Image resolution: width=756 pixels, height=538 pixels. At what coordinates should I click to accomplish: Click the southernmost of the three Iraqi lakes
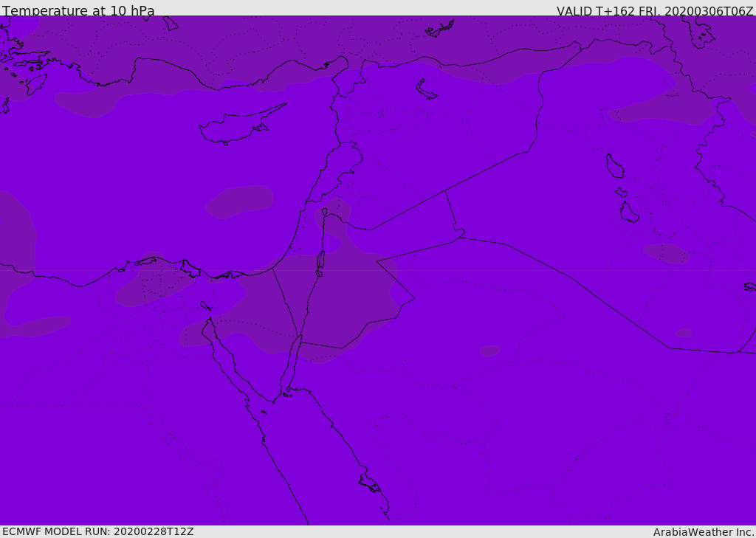point(628,213)
